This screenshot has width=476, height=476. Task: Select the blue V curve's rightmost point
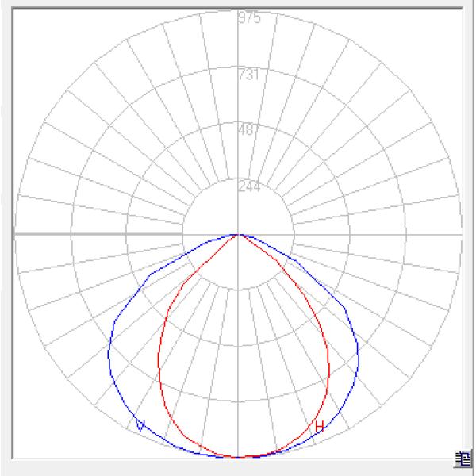(x=359, y=357)
